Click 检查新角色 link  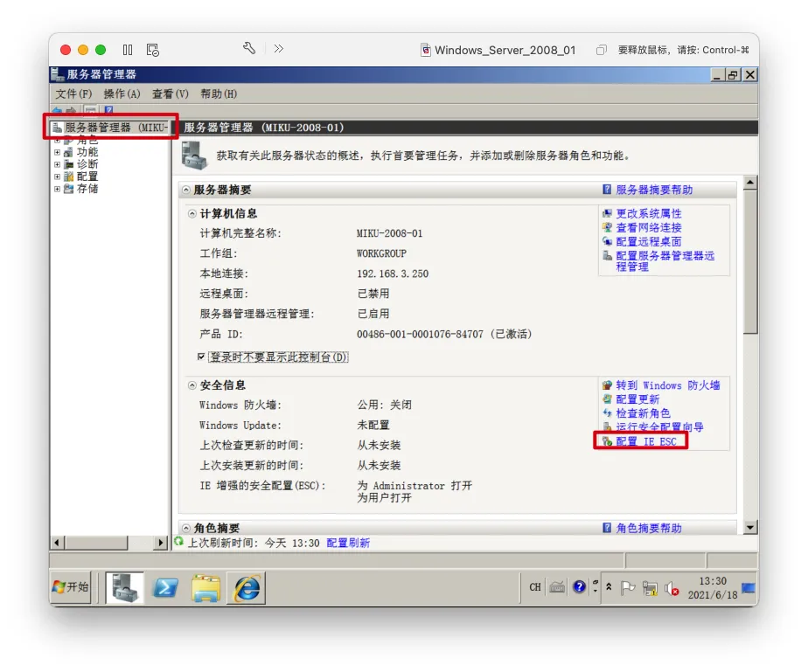(643, 413)
